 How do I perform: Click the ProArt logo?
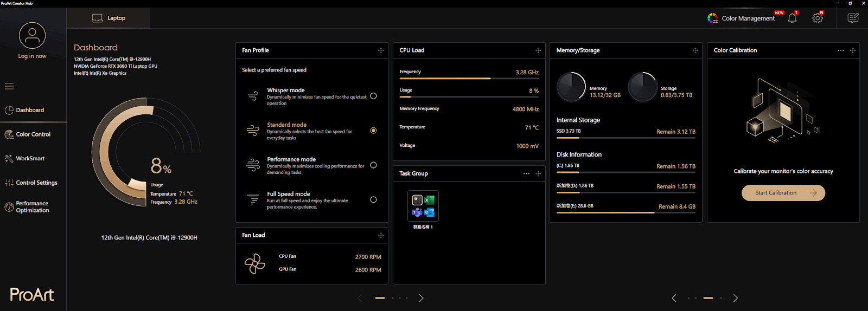pyautogui.click(x=32, y=294)
